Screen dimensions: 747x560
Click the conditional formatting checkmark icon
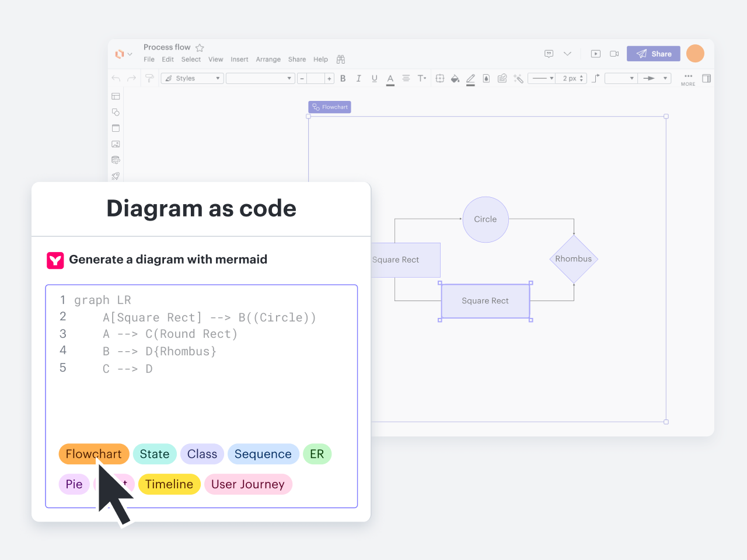coord(502,78)
